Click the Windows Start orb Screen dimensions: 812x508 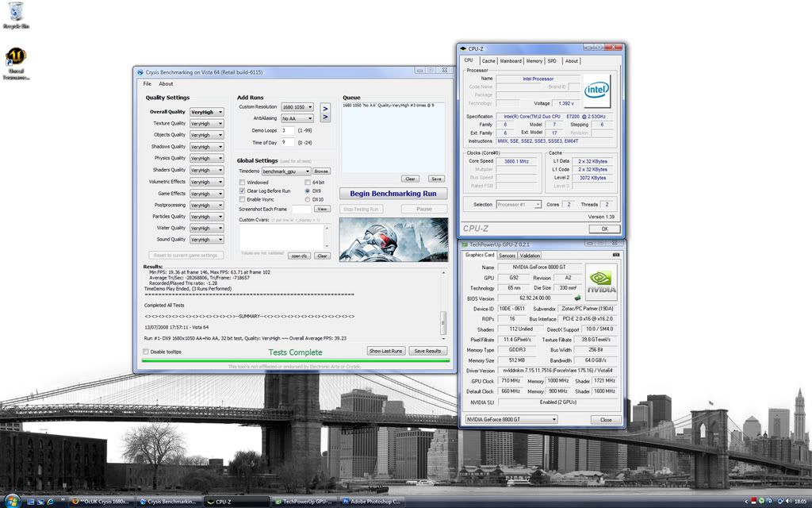(x=11, y=501)
